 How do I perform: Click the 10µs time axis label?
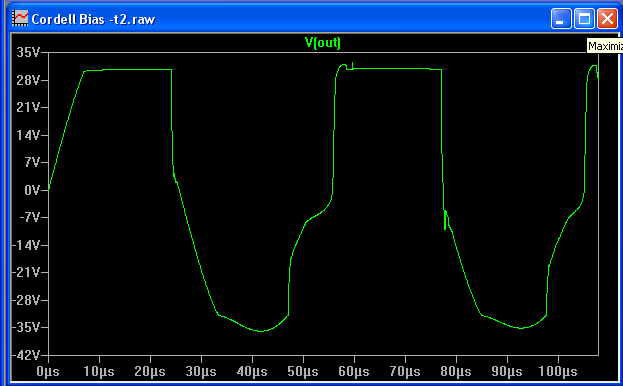(99, 372)
